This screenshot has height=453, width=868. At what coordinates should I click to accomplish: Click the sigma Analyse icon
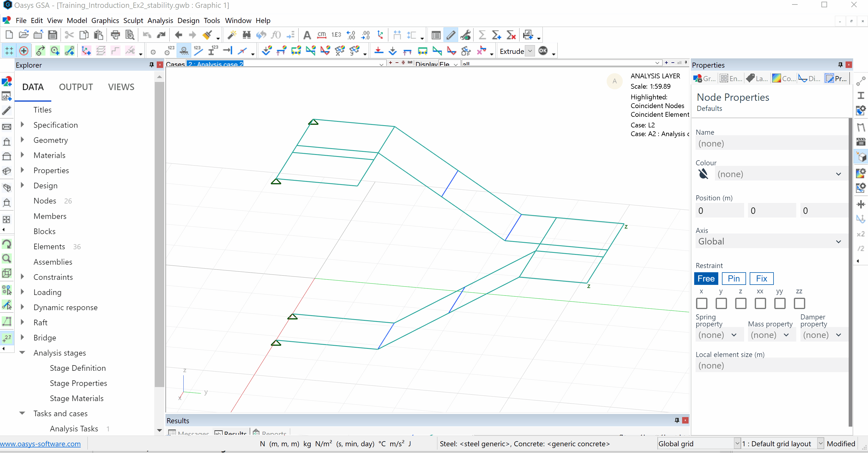482,35
